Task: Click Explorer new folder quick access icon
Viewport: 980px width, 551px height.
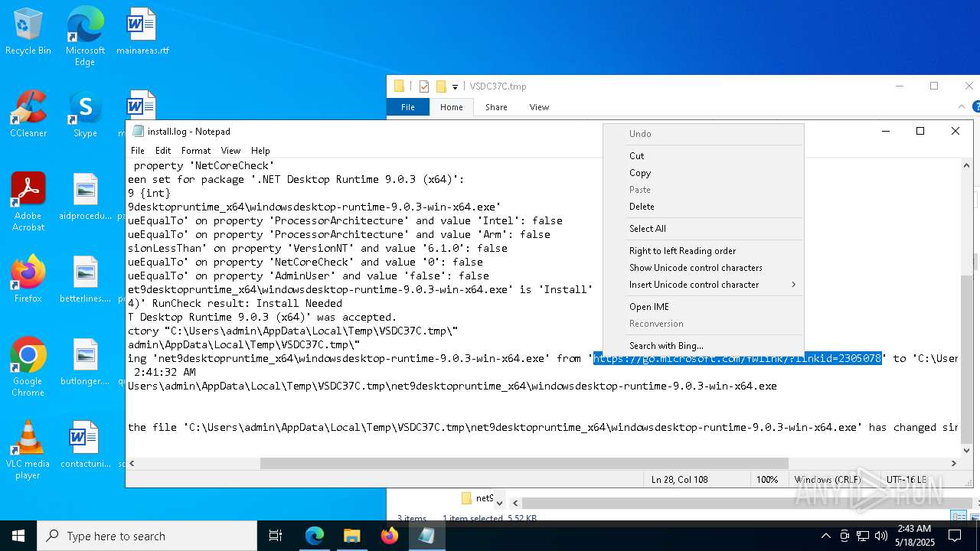Action: (441, 86)
